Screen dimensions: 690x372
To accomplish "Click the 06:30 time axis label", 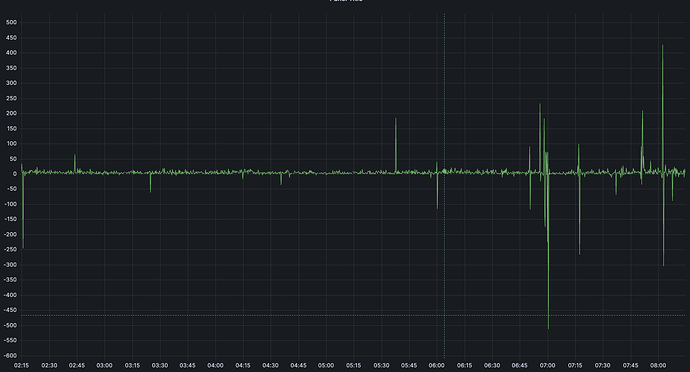I will coord(492,365).
